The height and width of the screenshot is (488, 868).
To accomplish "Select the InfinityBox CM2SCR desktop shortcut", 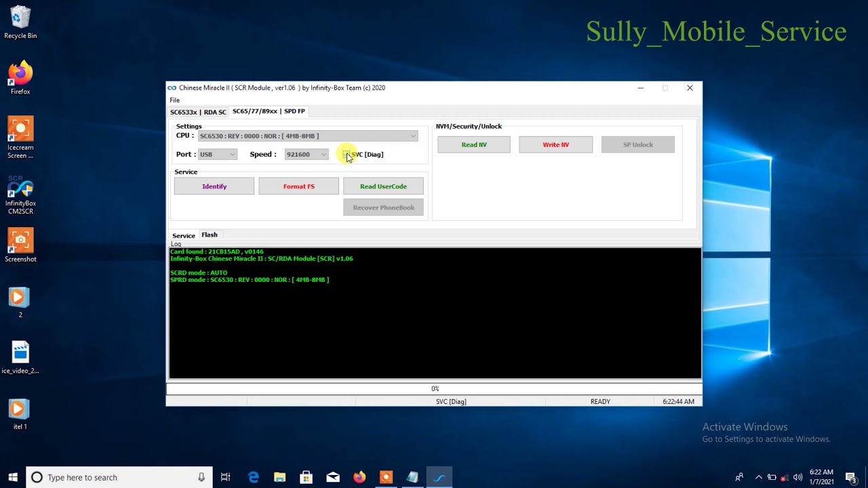I will (x=20, y=195).
